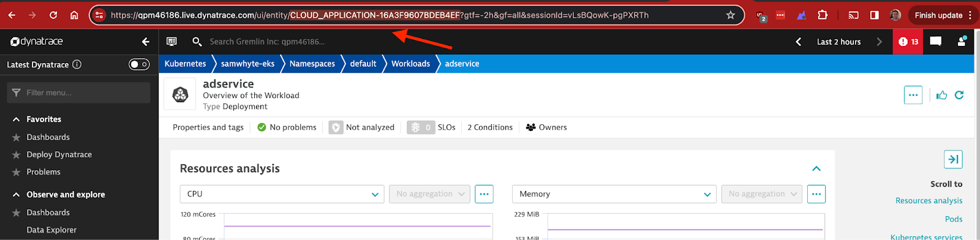The image size is (980, 240).
Task: Click the Search Gremlin Inc field
Action: pyautogui.click(x=267, y=42)
